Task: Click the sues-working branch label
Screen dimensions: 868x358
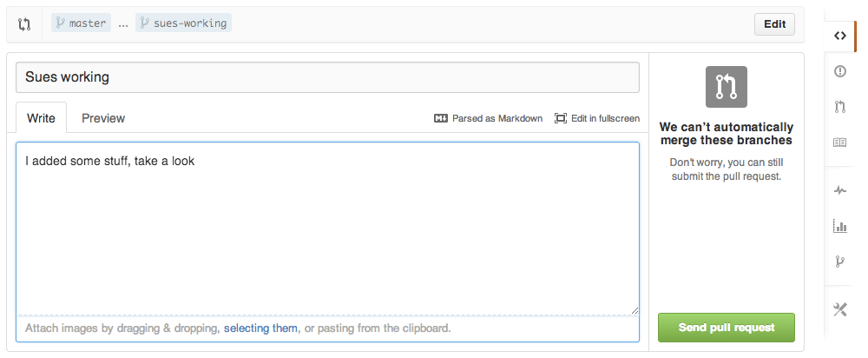Action: 183,23
